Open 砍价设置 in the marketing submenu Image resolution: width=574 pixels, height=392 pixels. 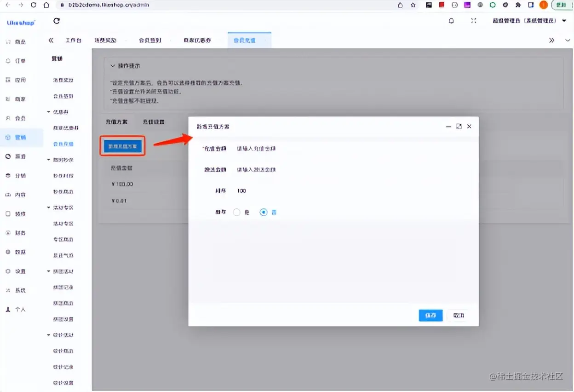(63, 383)
